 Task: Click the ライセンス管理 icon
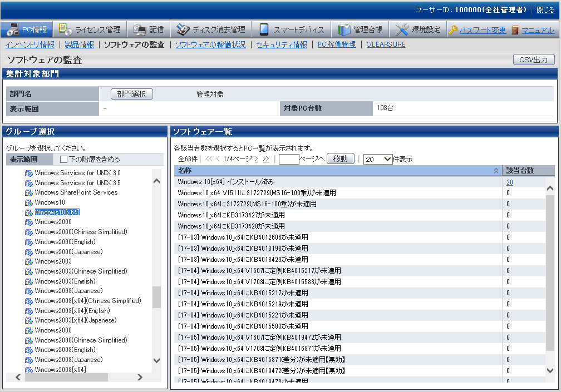click(x=65, y=29)
